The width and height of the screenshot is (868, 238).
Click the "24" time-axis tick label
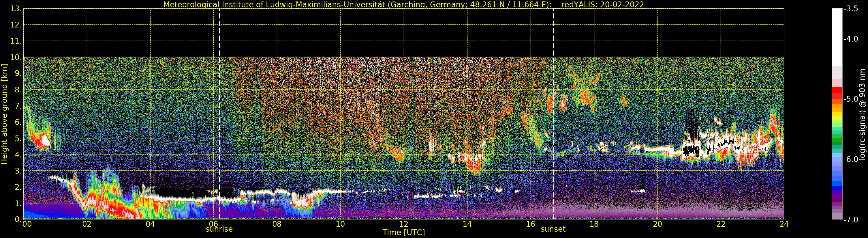784,224
